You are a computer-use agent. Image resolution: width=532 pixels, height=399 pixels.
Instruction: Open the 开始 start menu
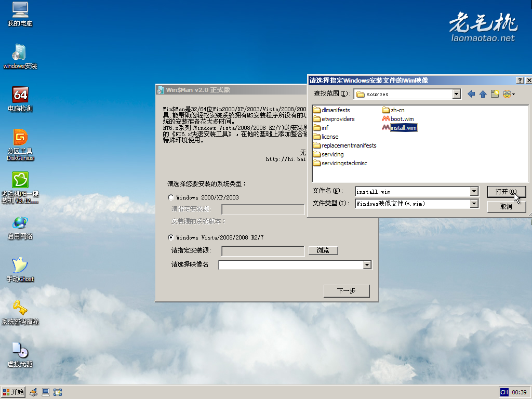13,392
